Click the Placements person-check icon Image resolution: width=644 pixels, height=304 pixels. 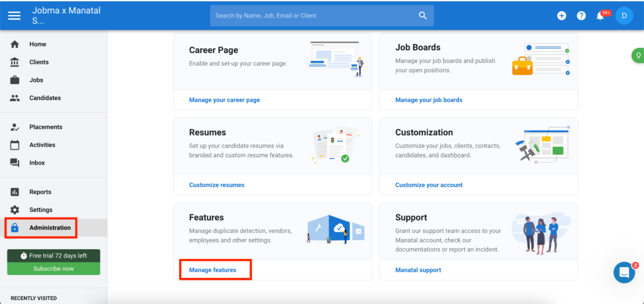[x=15, y=127]
